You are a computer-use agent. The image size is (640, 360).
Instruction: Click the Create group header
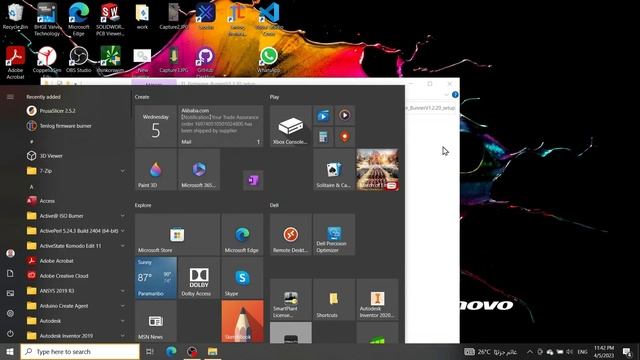tap(142, 97)
